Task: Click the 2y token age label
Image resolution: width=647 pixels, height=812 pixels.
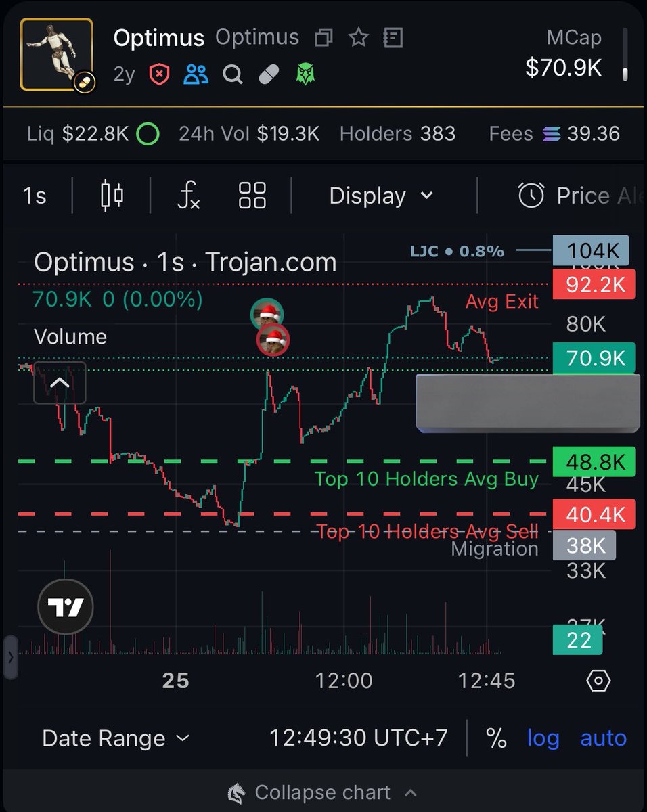Action: pyautogui.click(x=124, y=74)
